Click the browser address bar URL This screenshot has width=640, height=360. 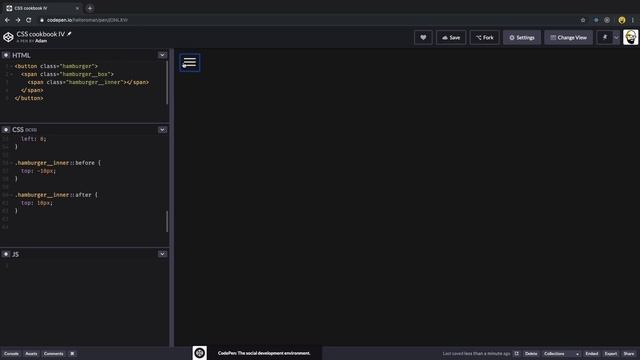tap(87, 20)
